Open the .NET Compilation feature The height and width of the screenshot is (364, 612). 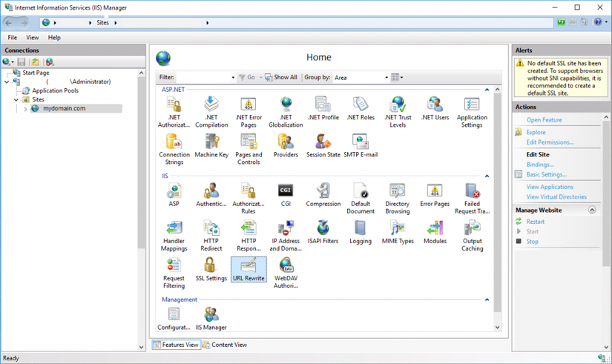211,113
